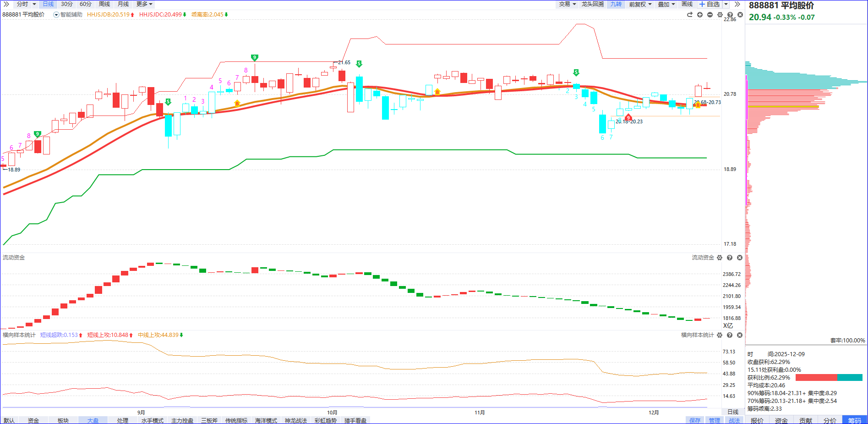Expand the left sidebar double-chevron icon
This screenshot has width=868, height=424.
click(6, 4)
